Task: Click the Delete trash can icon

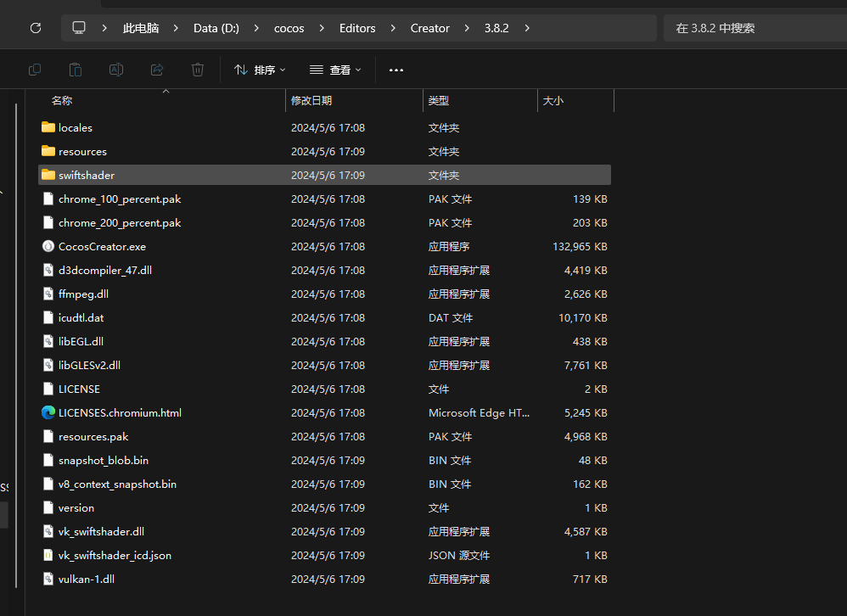Action: click(x=198, y=70)
